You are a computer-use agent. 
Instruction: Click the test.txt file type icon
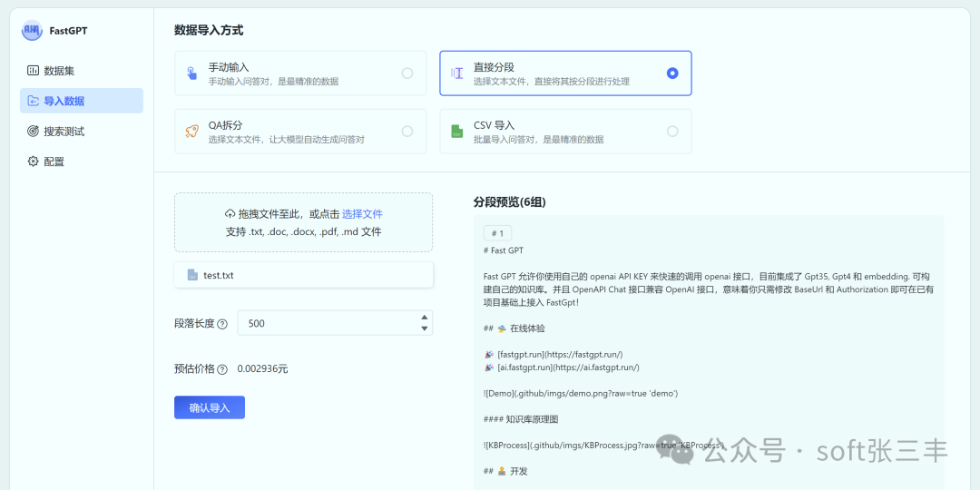[x=192, y=275]
